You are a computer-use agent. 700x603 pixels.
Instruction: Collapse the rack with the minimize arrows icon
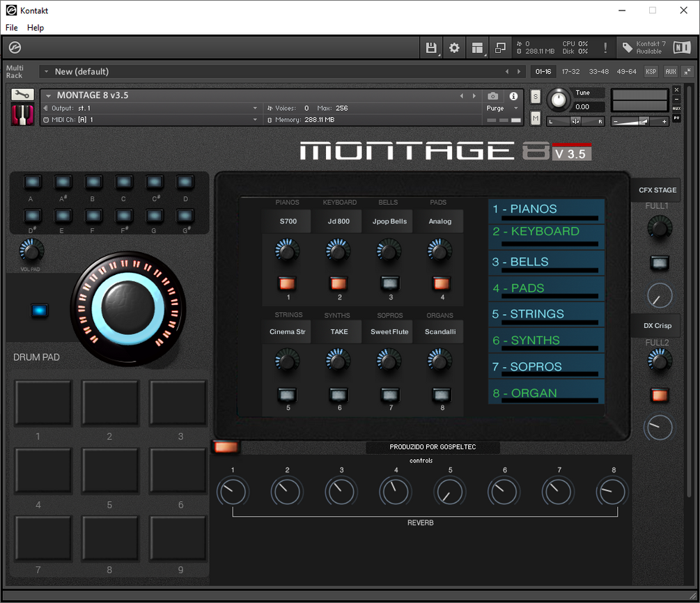pyautogui.click(x=687, y=72)
